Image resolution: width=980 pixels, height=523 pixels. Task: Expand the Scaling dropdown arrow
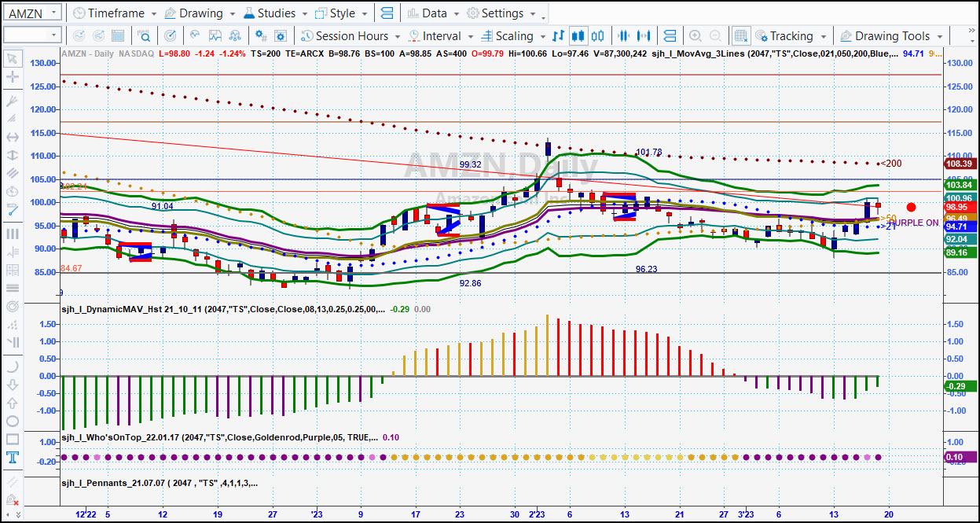click(x=541, y=37)
